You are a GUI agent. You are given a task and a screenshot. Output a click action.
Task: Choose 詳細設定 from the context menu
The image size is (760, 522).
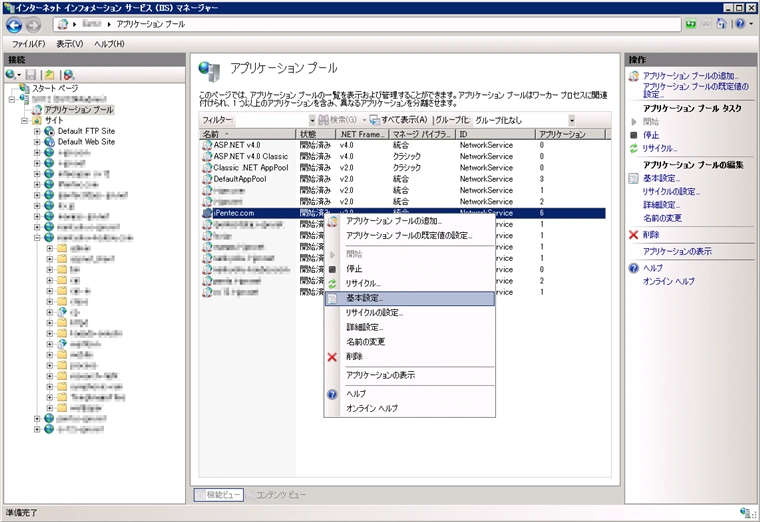point(365,327)
